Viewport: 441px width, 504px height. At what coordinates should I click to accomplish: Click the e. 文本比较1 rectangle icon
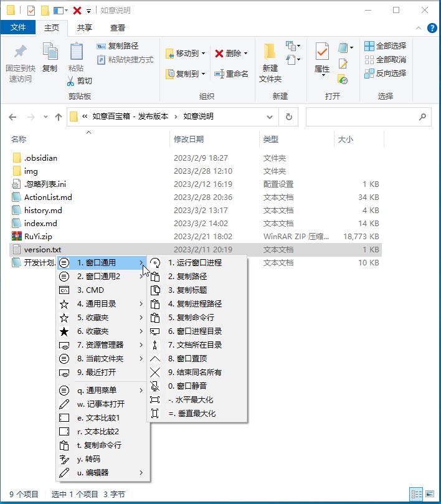pos(64,418)
